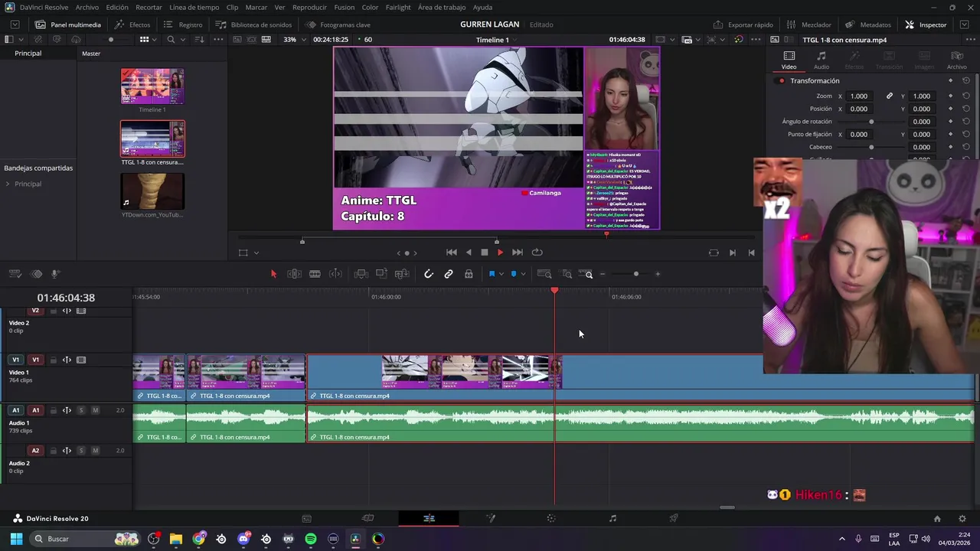Toggle lock on Audio 2 track

tap(53, 451)
